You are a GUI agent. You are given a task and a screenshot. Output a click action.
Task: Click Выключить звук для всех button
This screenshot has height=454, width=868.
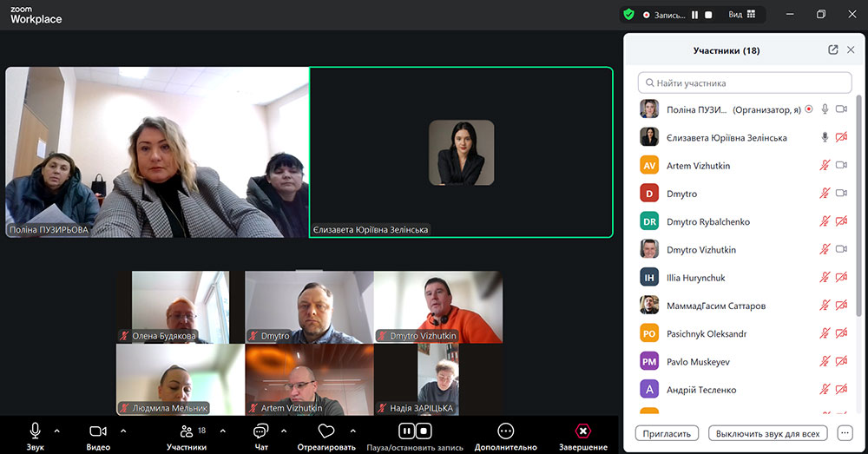pyautogui.click(x=767, y=433)
